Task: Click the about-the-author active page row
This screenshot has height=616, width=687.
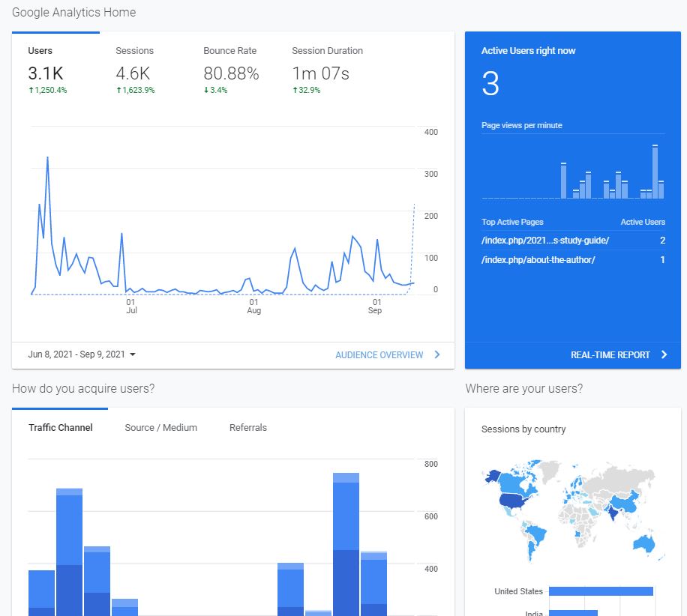Action: 538,260
